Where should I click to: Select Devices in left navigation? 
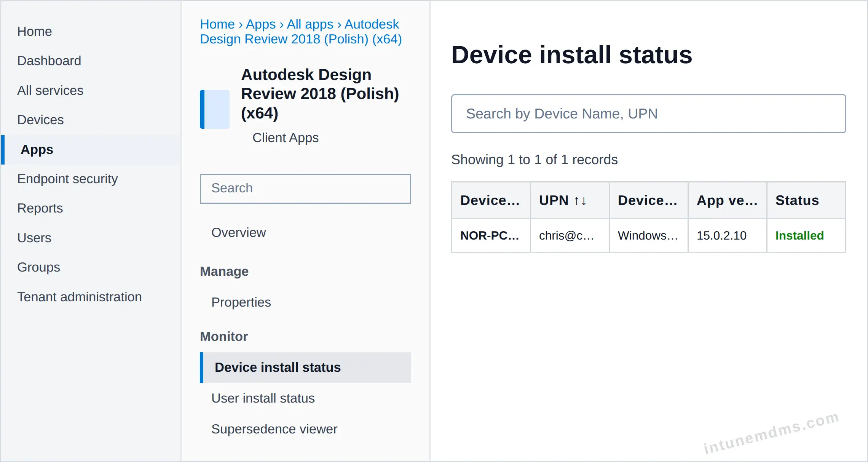[x=40, y=120]
